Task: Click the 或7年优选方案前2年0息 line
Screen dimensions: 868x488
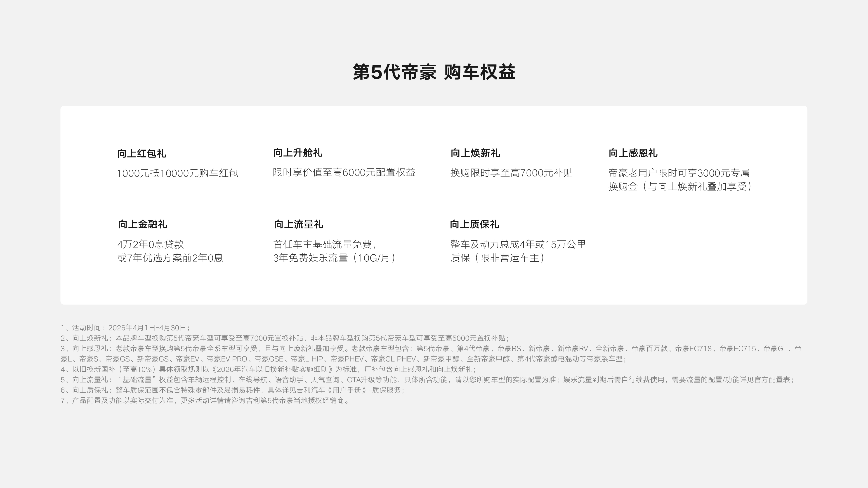Action: (170, 258)
